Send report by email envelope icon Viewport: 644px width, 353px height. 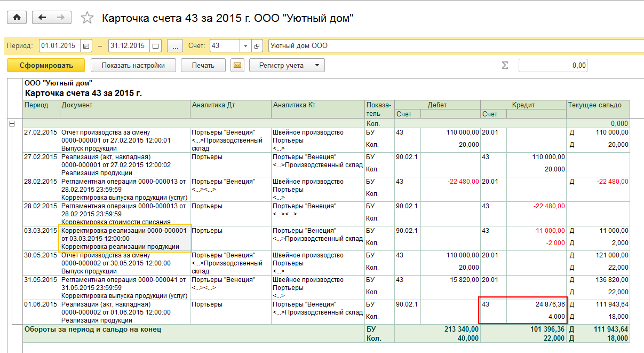(237, 66)
